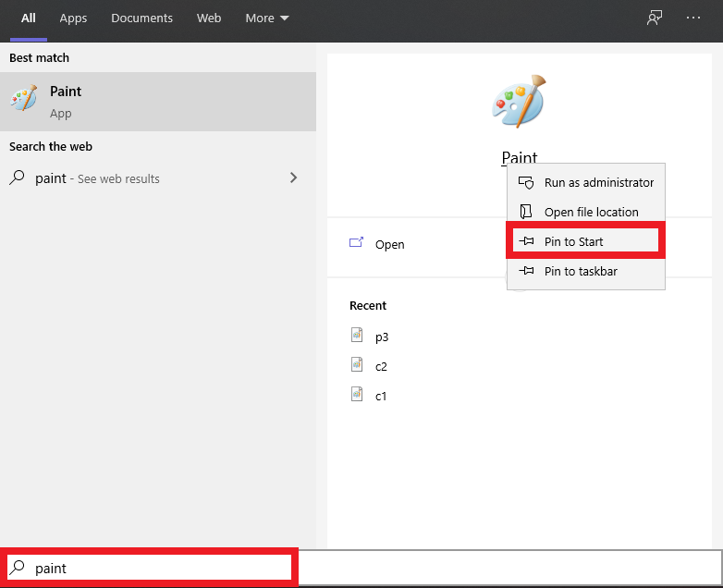Click the large Paint icon in preview pane
Viewport: 723px width, 588px height.
[520, 102]
